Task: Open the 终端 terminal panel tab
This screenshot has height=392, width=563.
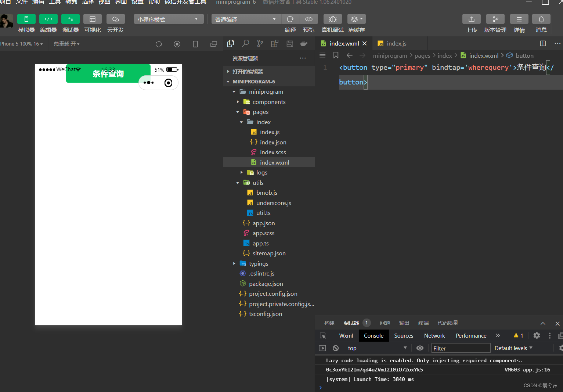Action: click(x=423, y=323)
